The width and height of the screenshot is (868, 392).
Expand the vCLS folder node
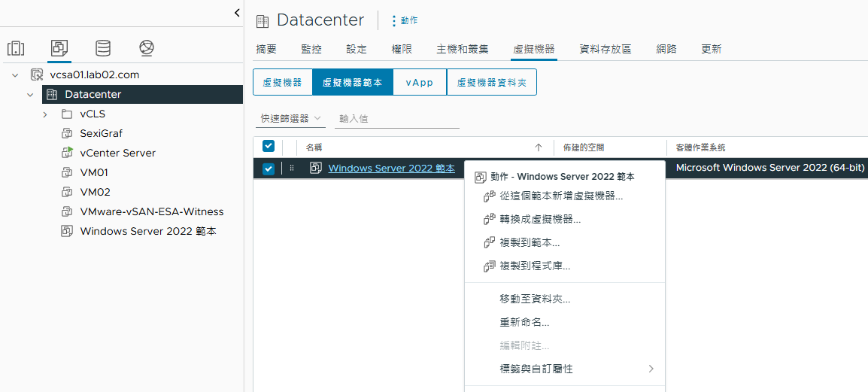[45, 114]
